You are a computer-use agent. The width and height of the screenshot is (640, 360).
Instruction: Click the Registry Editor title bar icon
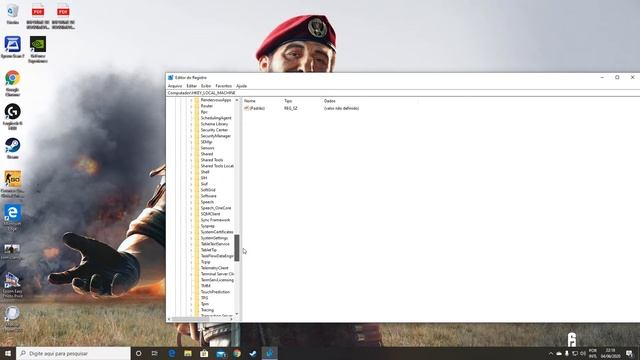pos(171,78)
